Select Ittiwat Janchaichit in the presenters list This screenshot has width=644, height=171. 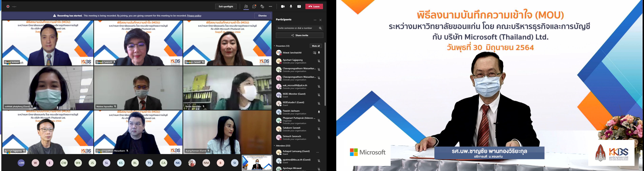[x=298, y=53]
